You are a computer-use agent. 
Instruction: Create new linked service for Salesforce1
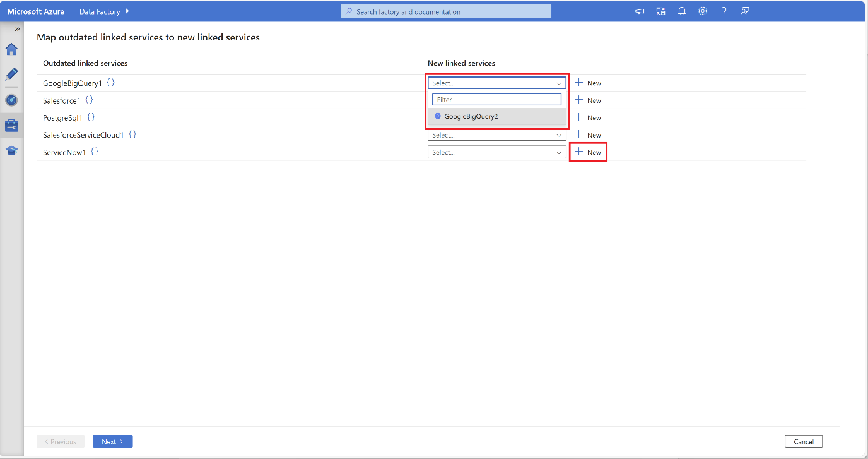click(588, 100)
